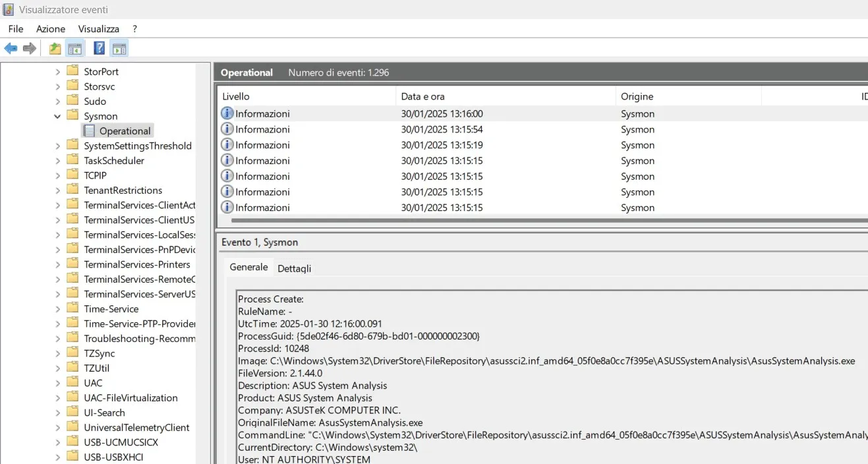Toggle the console tree visibility icon
868x464 pixels.
pos(75,47)
